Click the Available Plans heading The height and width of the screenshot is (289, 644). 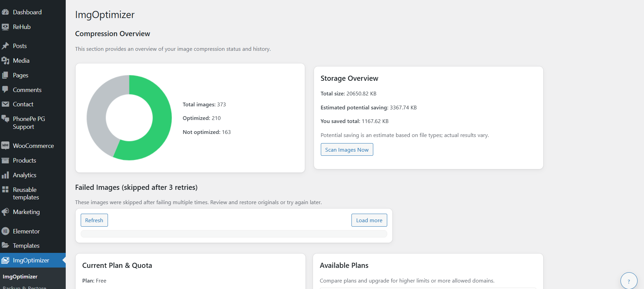tap(344, 265)
